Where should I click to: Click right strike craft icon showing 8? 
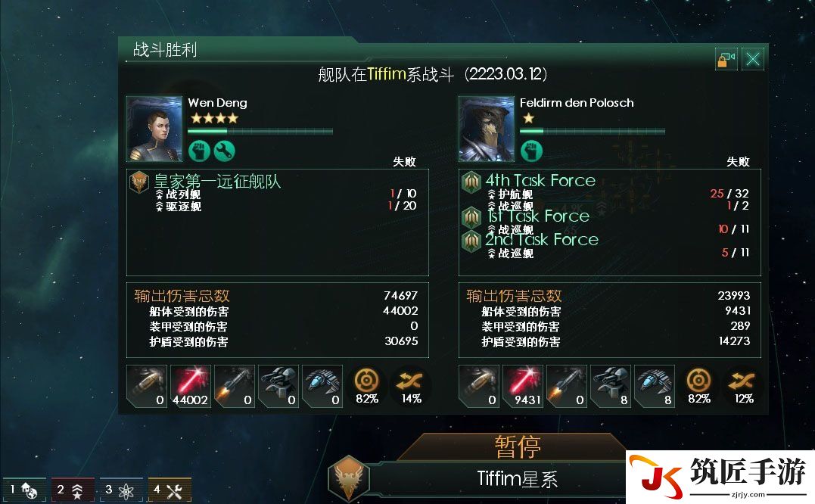[x=655, y=386]
